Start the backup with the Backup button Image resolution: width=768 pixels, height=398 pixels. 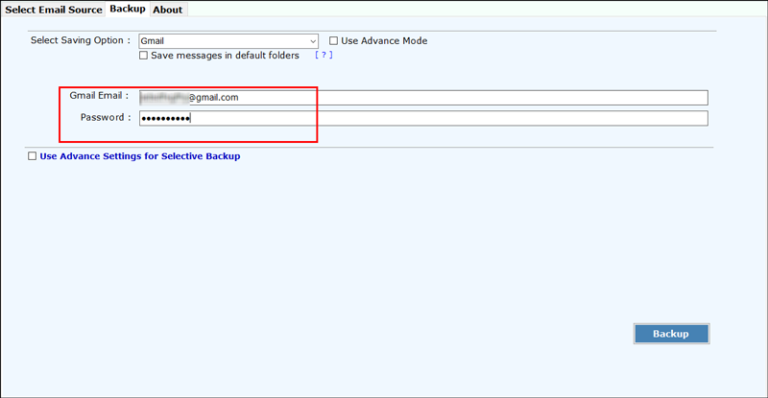click(x=671, y=334)
